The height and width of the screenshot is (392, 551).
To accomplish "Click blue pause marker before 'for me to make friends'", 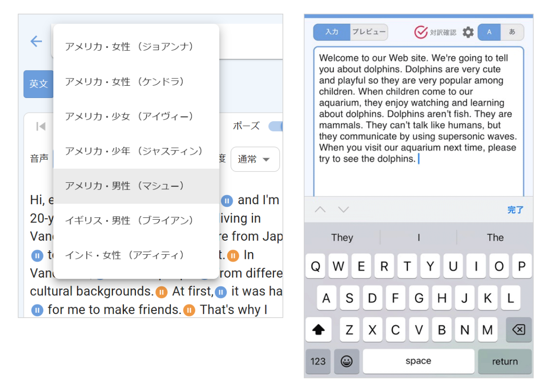I will click(x=37, y=310).
